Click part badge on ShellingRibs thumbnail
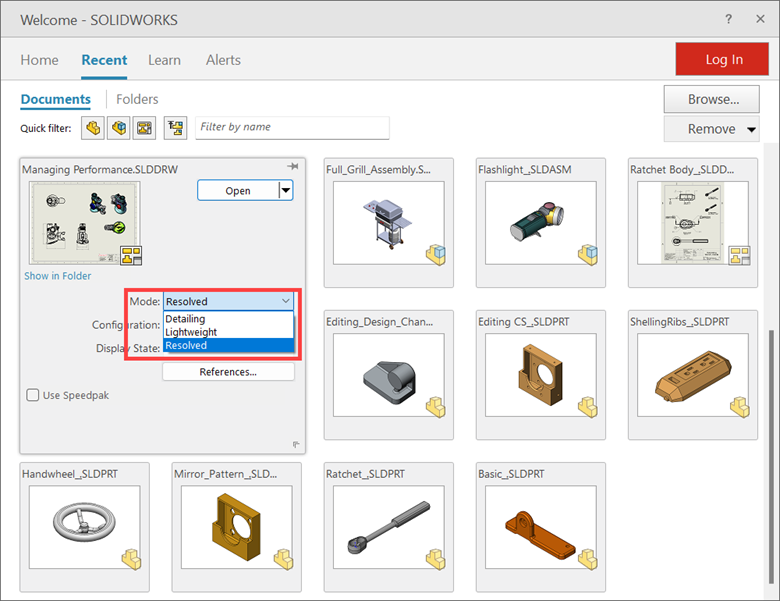This screenshot has height=601, width=780. 740,406
